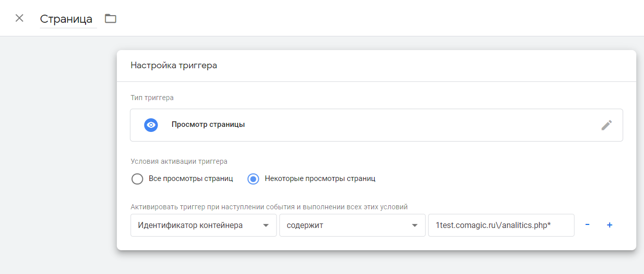
Task: Click the Все просмотры страниц label
Action: coord(190,179)
